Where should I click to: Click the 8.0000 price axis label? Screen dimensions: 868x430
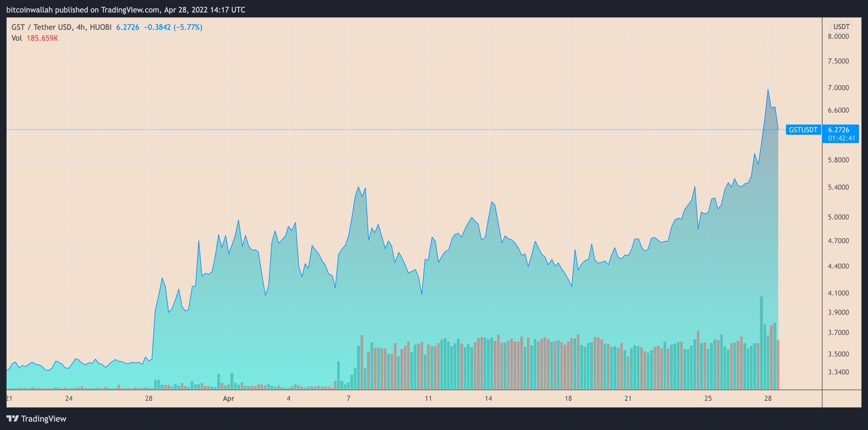[x=838, y=37]
